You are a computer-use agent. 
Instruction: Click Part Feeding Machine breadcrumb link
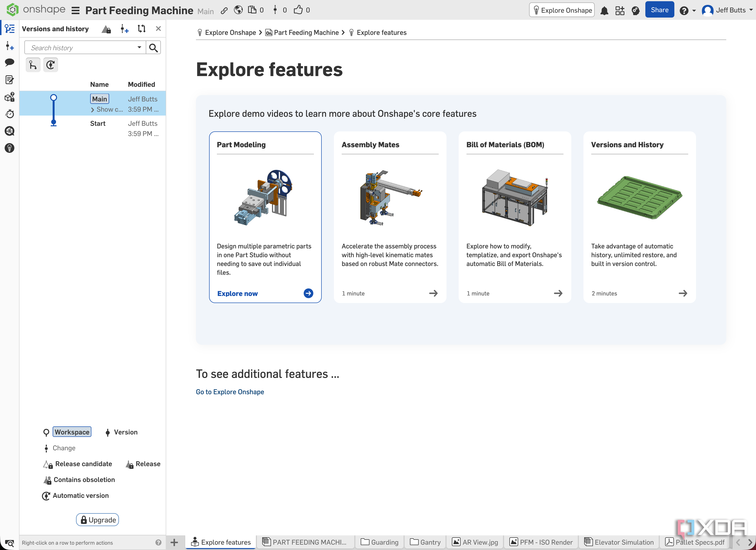306,32
